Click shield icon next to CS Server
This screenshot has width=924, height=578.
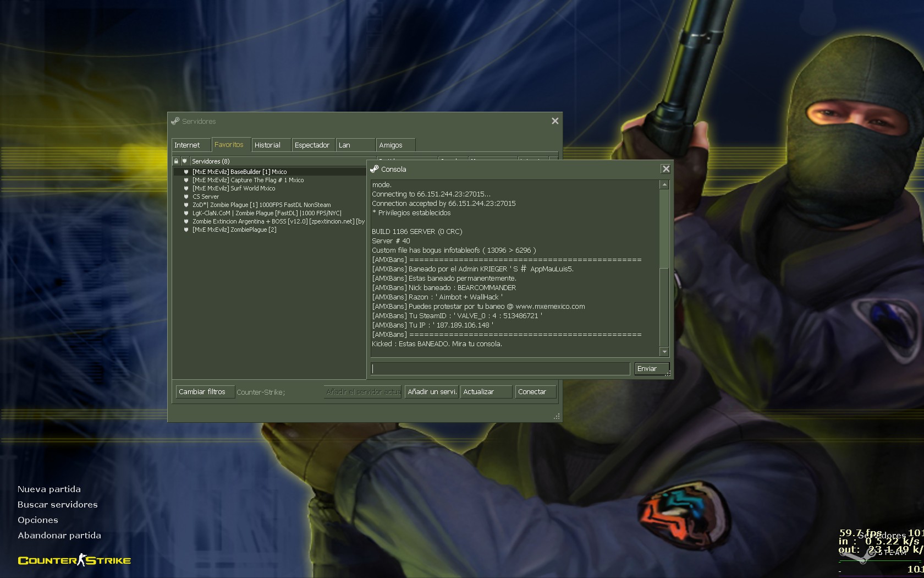coord(186,197)
